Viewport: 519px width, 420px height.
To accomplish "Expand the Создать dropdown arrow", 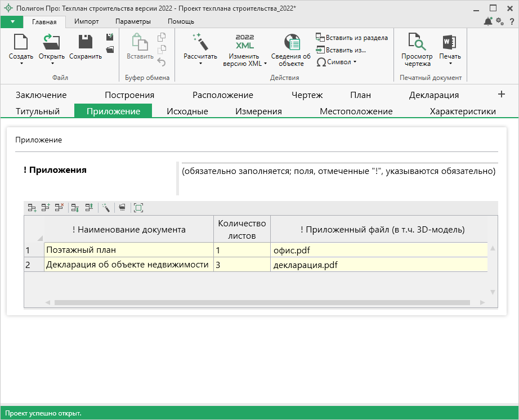I will click(21, 64).
